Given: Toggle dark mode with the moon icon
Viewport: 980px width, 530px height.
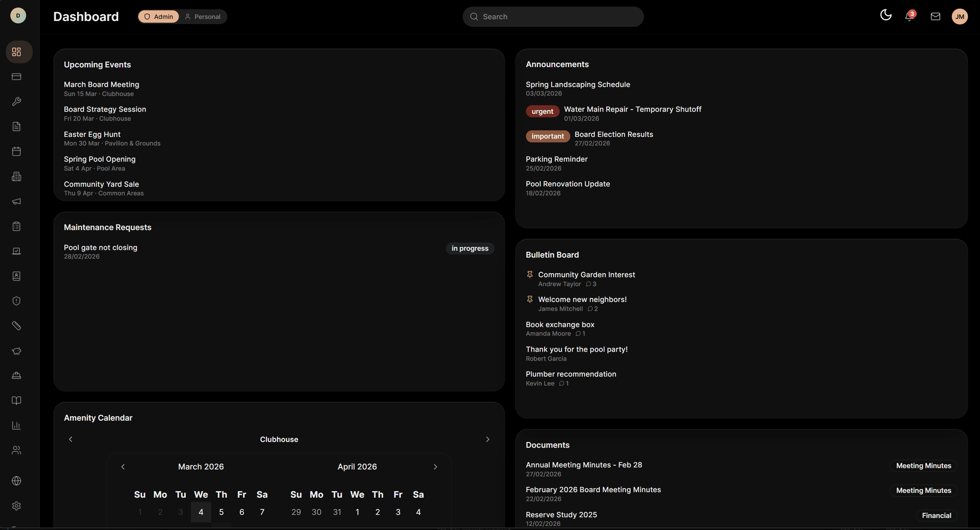Looking at the screenshot, I should pos(886,15).
